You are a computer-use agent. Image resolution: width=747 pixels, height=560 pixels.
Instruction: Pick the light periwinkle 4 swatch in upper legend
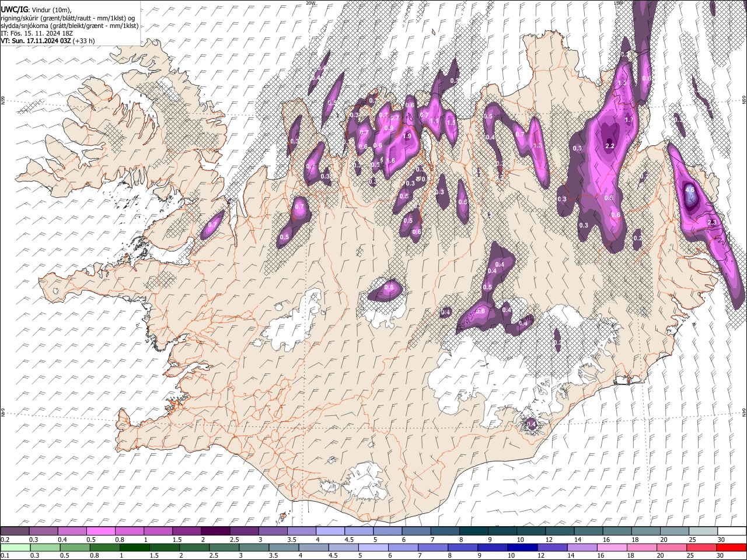coord(330,531)
